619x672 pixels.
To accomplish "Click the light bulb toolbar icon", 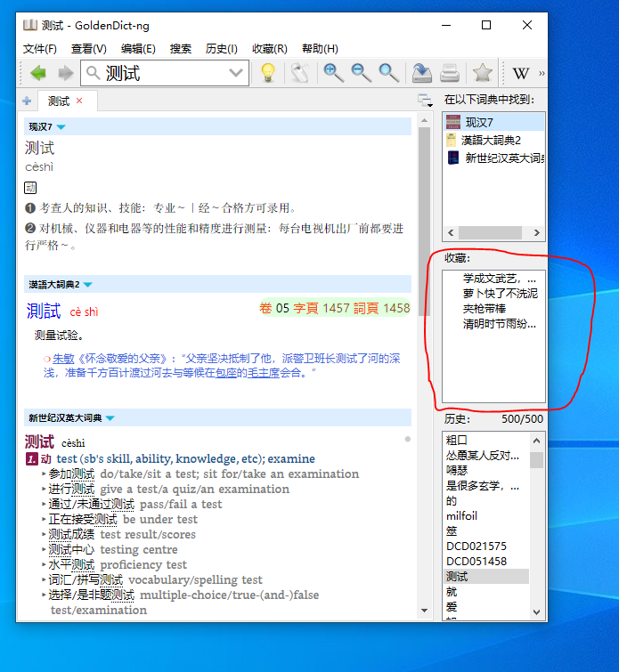I will pyautogui.click(x=268, y=73).
